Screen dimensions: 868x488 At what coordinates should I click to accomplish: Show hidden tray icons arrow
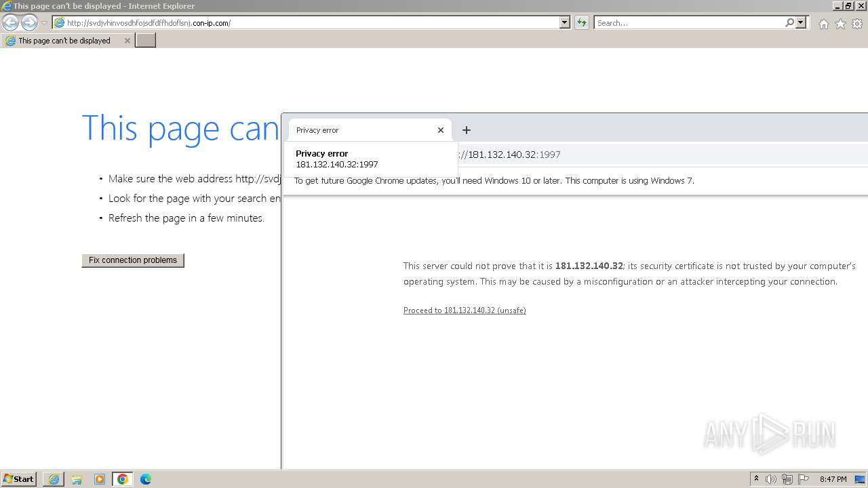[756, 479]
